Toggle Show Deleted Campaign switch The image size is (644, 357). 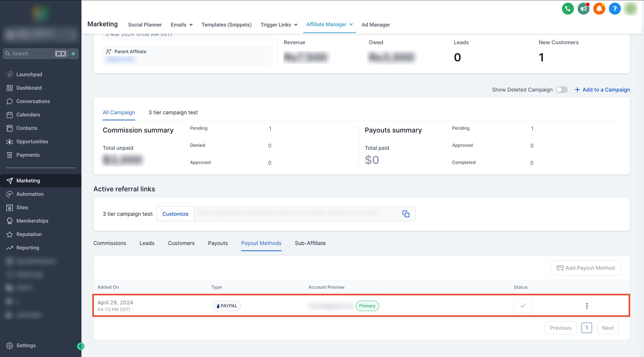[x=561, y=90]
